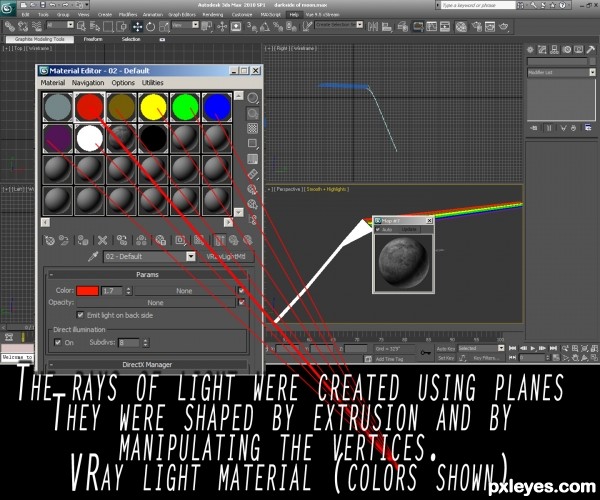Select the Rotate tool in main toolbar
The image size is (600, 500).
[x=150, y=26]
